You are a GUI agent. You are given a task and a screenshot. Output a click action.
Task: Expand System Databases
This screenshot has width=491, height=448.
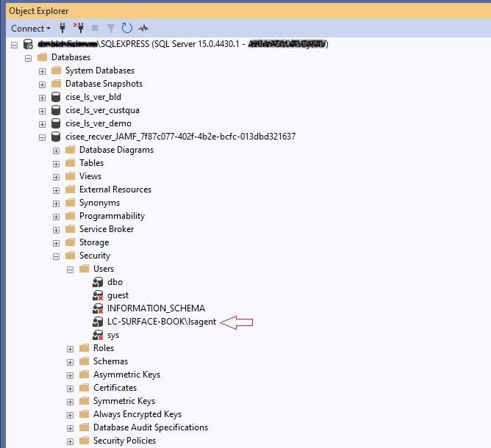click(43, 72)
